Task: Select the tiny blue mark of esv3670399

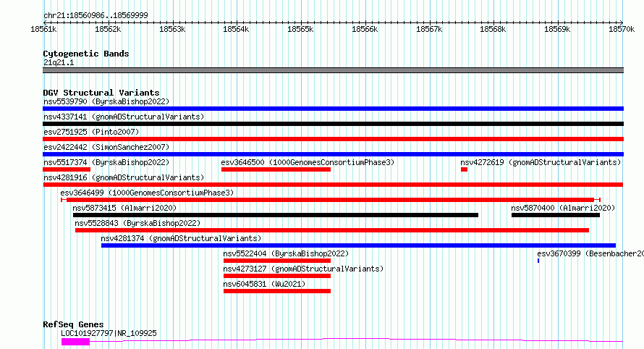Action: tap(538, 261)
